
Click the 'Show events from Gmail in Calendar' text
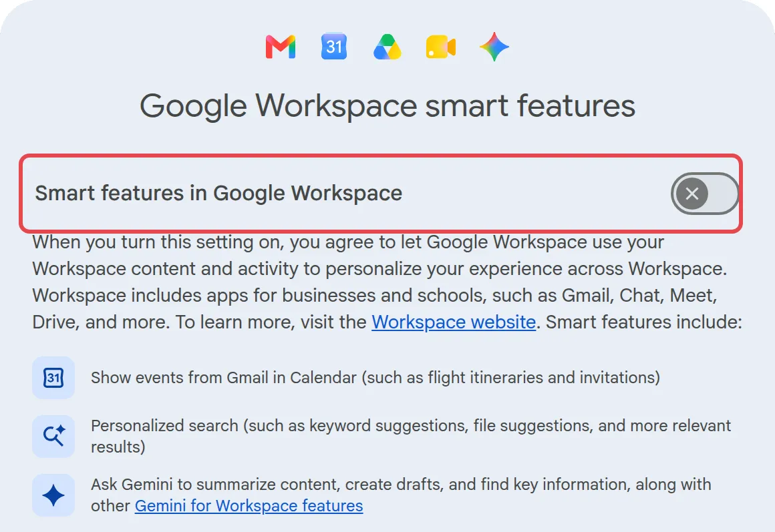375,378
